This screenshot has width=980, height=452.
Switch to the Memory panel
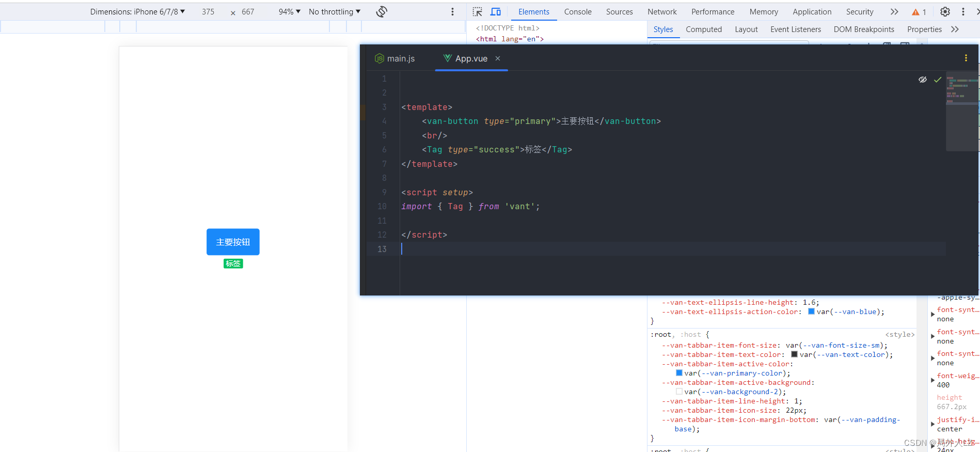[764, 11]
